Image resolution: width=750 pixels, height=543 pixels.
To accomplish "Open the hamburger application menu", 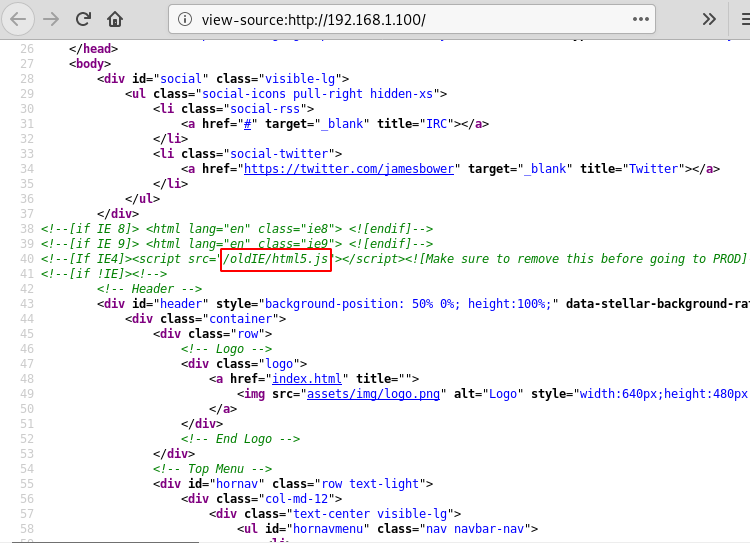I will pyautogui.click(x=745, y=20).
